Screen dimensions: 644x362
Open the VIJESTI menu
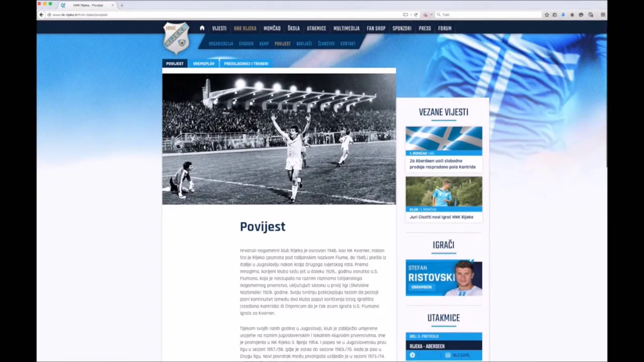point(219,28)
